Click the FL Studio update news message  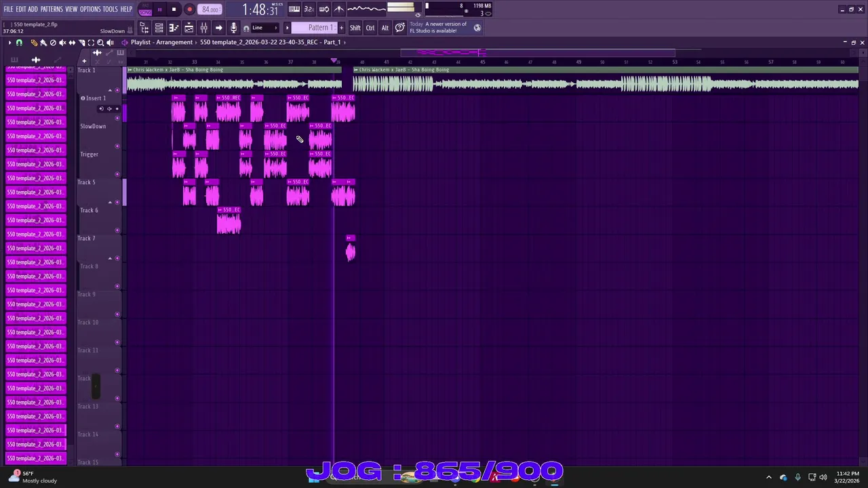coord(439,27)
